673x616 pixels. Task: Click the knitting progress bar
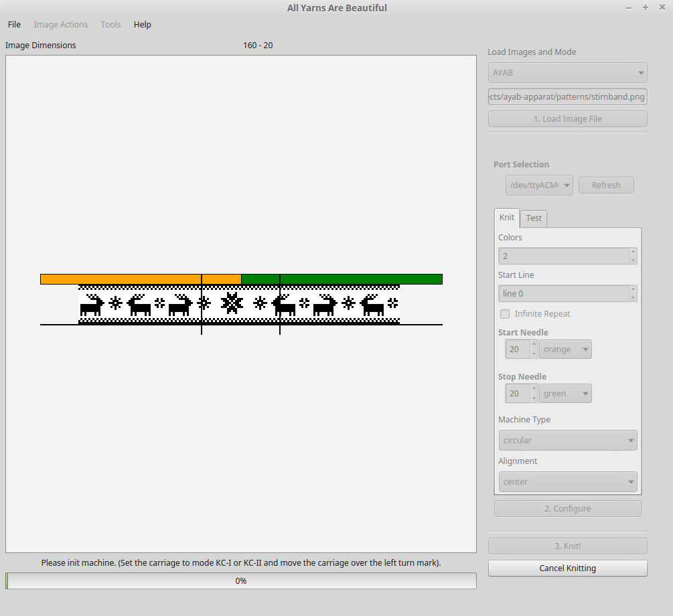pyautogui.click(x=241, y=581)
